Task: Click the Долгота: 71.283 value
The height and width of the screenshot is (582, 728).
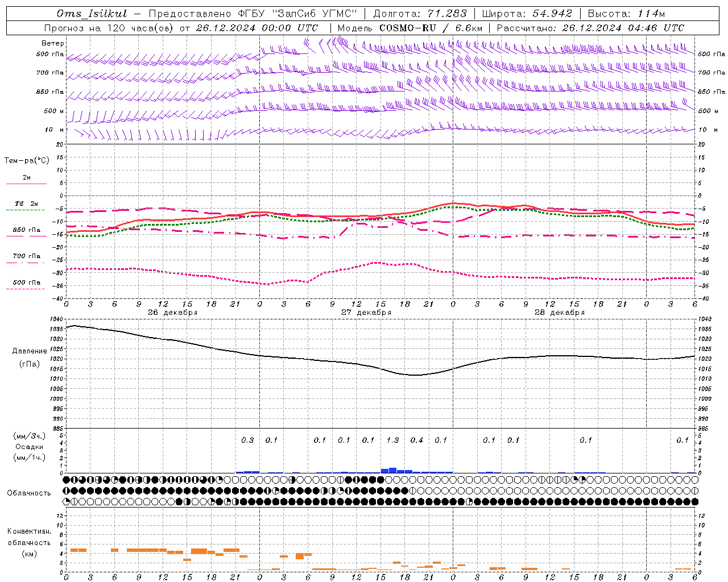Action: [x=420, y=14]
